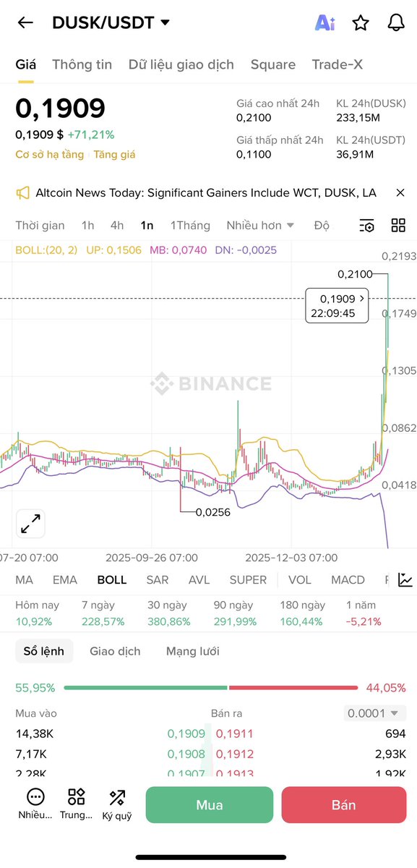Tap the green Mua button
Screen dimensions: 417x868
pyautogui.click(x=210, y=805)
